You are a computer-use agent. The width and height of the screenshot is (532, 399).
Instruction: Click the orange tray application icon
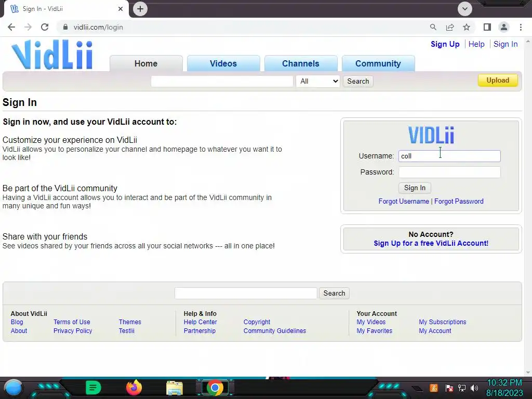click(x=434, y=388)
